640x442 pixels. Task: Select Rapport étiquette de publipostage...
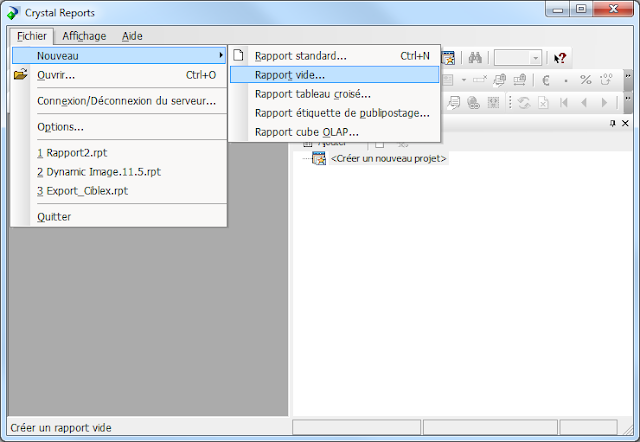(335, 113)
